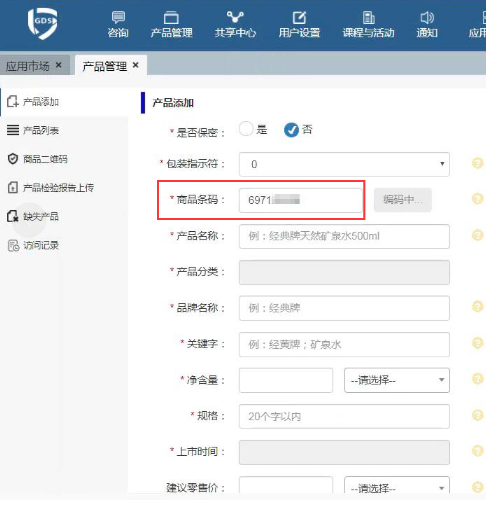Open the 建议零售价 currency 请选择 dropdown
Screen dimensions: 486x506
397,485
